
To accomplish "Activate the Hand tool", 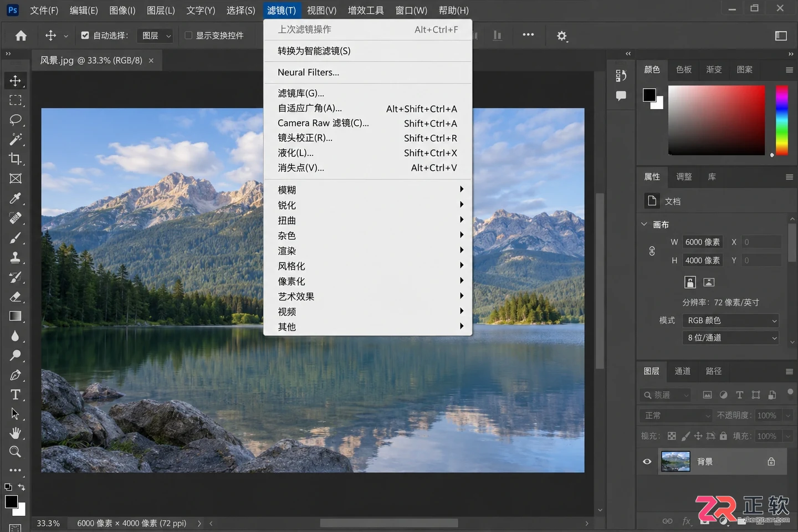I will tap(15, 433).
